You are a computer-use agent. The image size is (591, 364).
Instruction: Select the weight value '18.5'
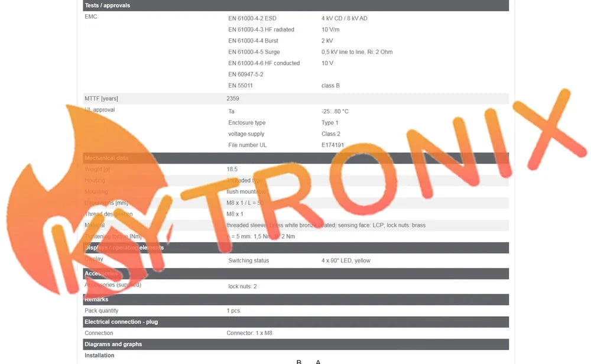pyautogui.click(x=232, y=169)
